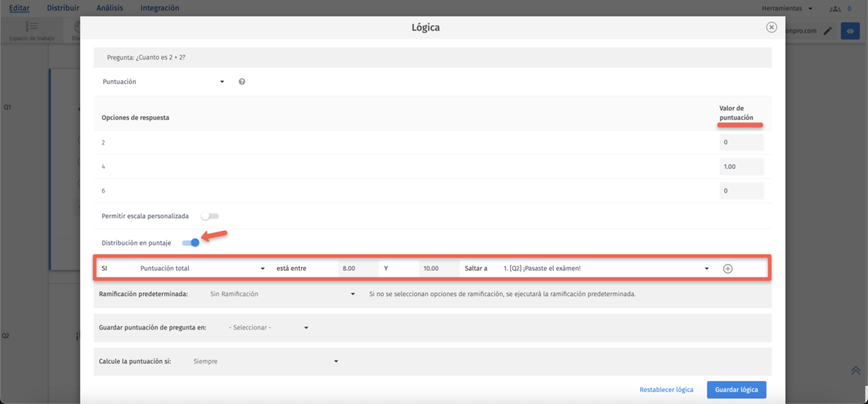Toggle Permitir escala personalizada switch

pos(210,216)
